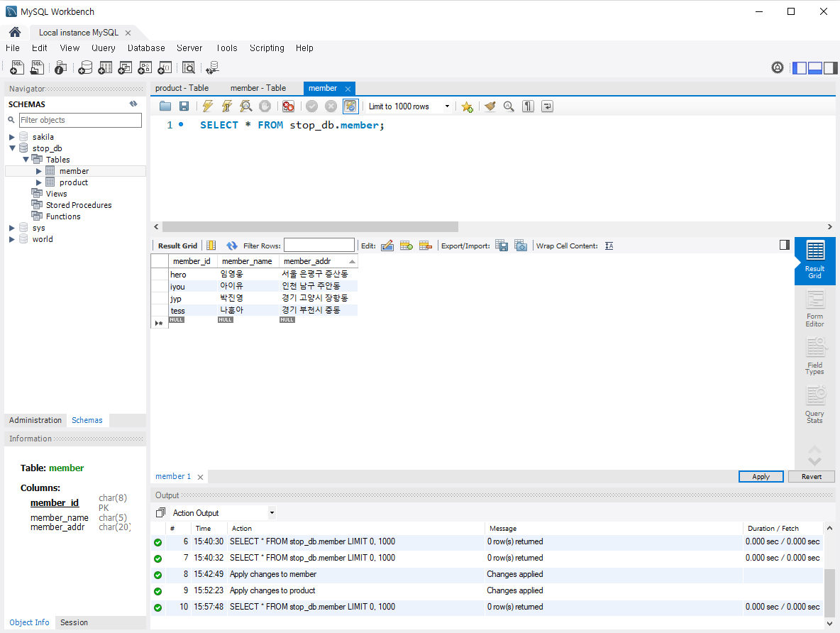
Task: Refresh the result grid data icon
Action: point(231,246)
